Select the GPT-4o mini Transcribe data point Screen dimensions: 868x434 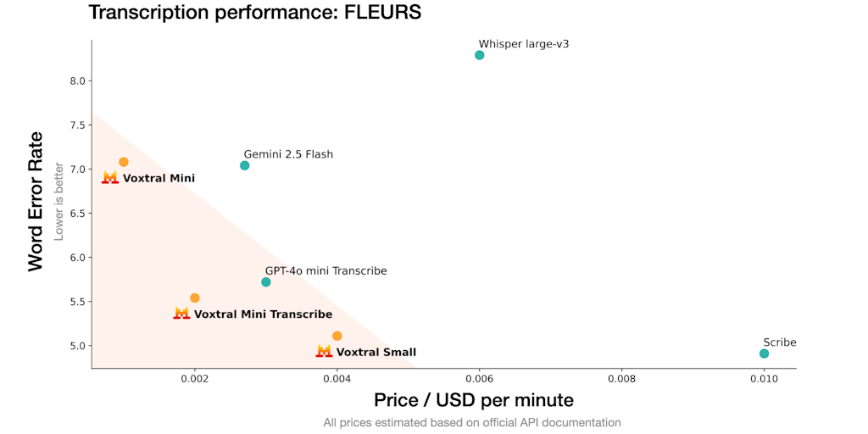coord(266,282)
